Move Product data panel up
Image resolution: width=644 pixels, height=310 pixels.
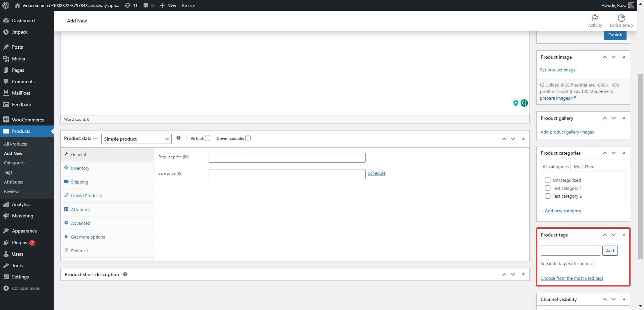point(504,139)
